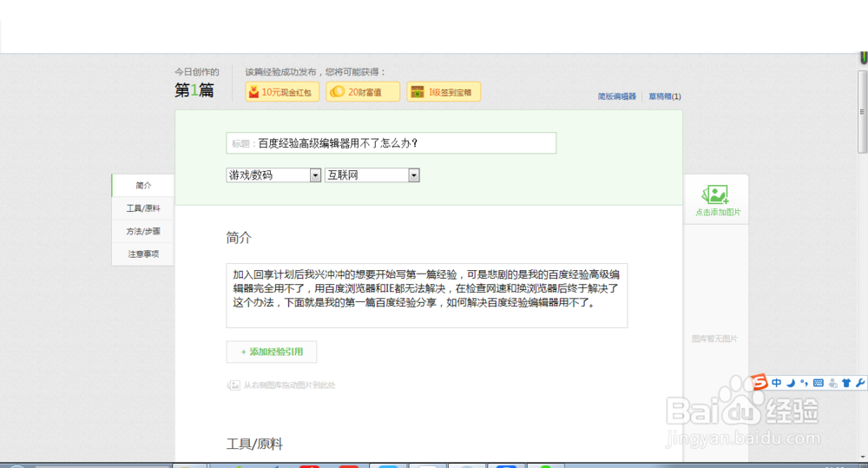
Task: Click the scrollbar down arrow
Action: (863, 457)
